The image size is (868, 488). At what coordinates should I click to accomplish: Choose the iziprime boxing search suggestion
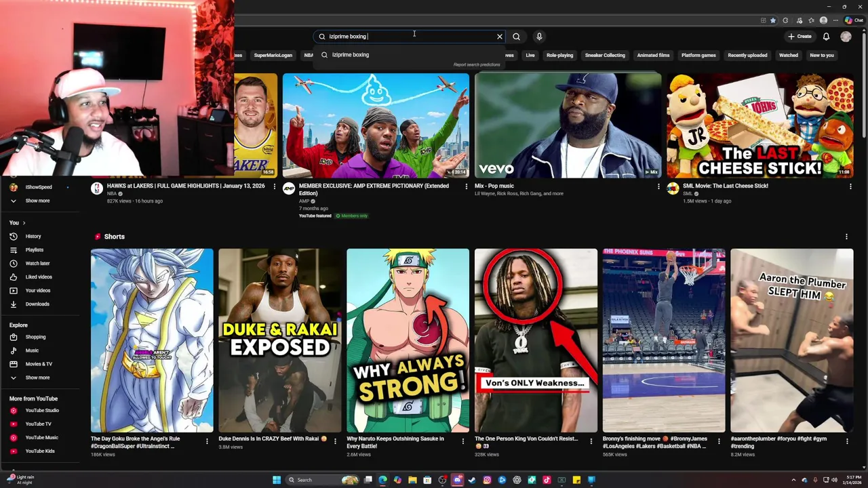pyautogui.click(x=410, y=55)
